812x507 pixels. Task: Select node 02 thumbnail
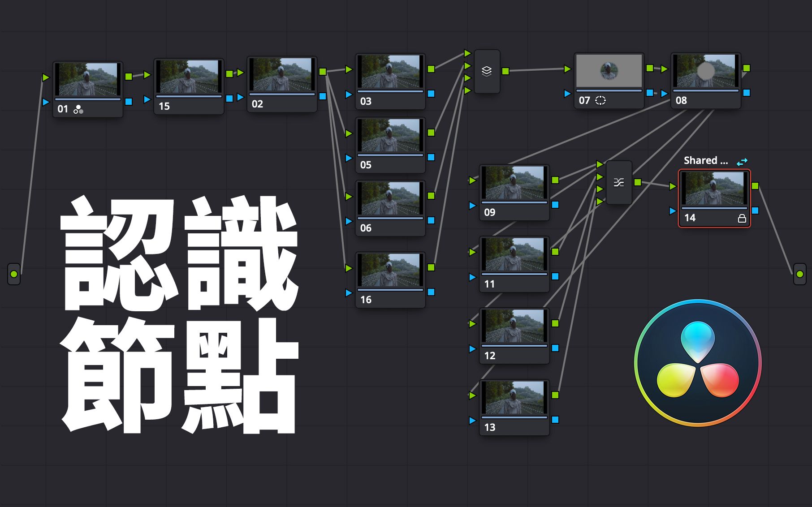click(x=282, y=74)
